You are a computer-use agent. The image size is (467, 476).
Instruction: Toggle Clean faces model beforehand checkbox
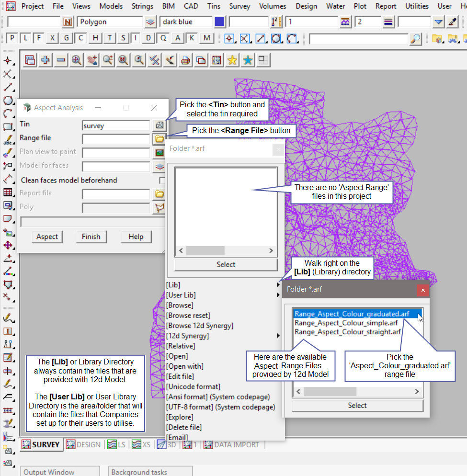162,181
